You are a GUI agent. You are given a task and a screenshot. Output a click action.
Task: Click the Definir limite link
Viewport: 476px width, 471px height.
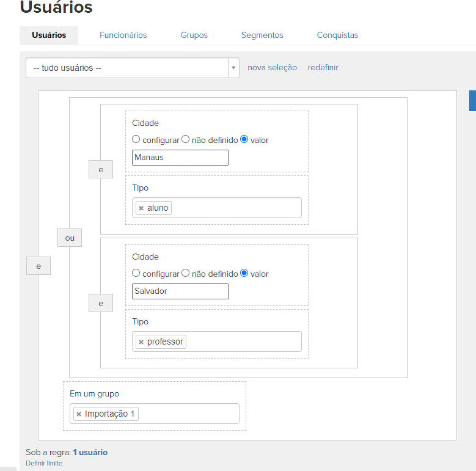[x=44, y=464]
